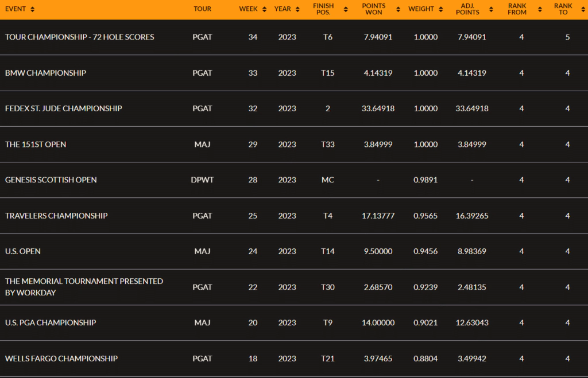Select points won value 33.64918
The image size is (588, 378).
coord(378,108)
